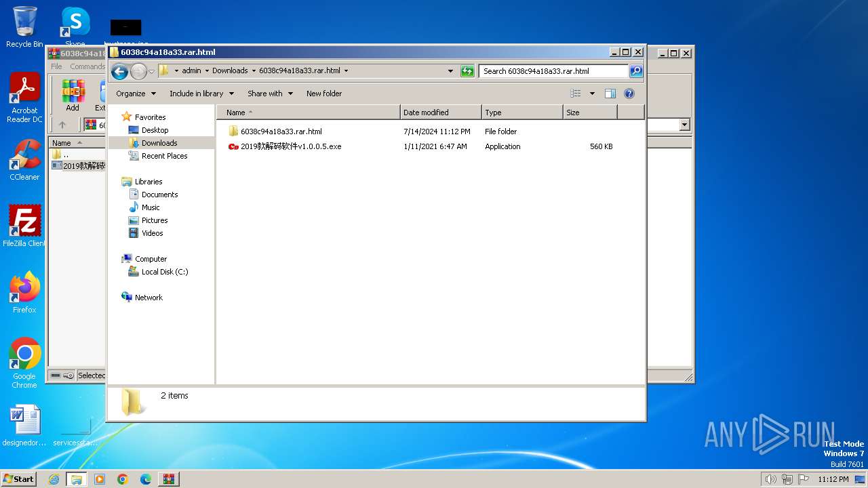The width and height of the screenshot is (868, 488).
Task: Open the Commands menu in WinRAR window
Action: tap(87, 66)
